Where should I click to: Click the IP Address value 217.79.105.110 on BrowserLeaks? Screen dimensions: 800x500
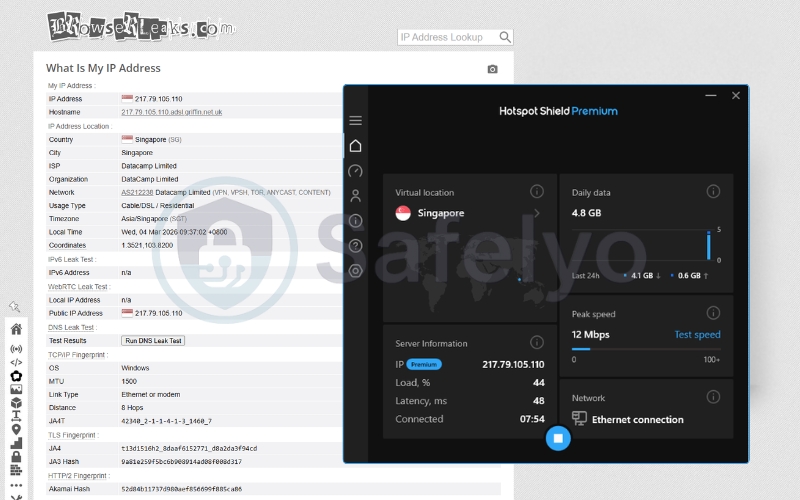pos(158,99)
